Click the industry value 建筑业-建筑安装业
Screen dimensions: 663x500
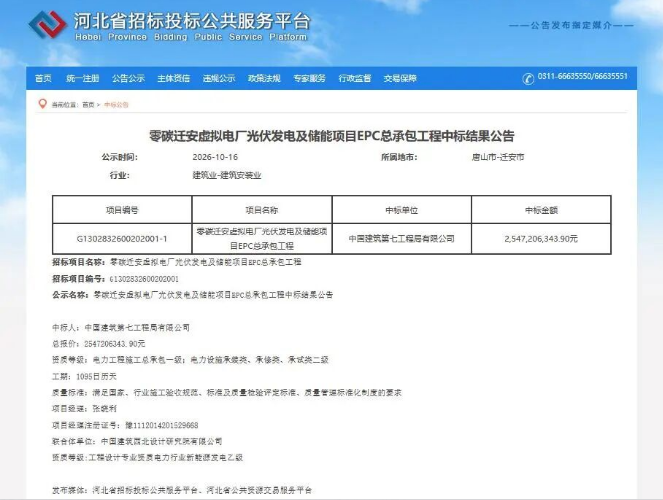tap(227, 175)
